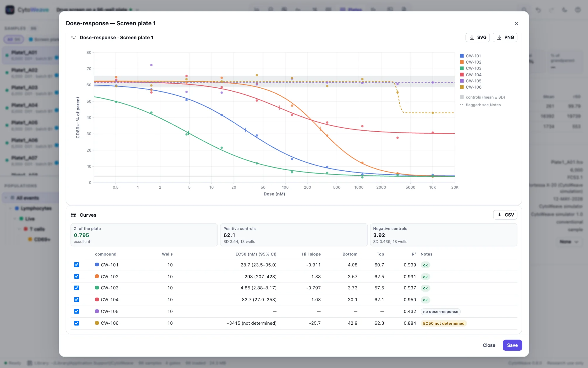Click the EC50 cell '82.7 (27.0–253)'
Viewport: 588px width, 368px height.
tap(259, 300)
